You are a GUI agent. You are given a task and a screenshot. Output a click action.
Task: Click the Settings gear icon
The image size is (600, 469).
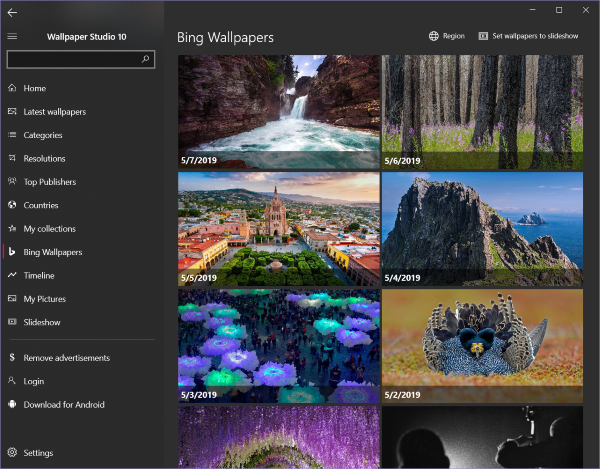(12, 452)
